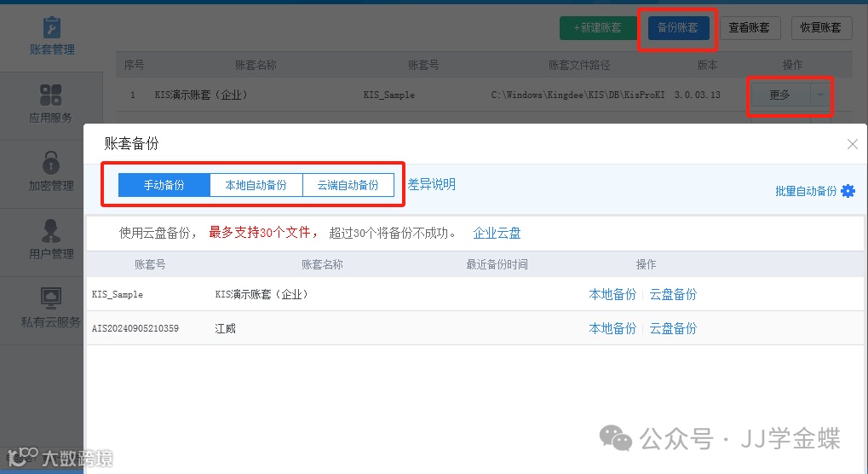
Task: Expand dropdown arrow next to 更多
Action: pos(820,95)
